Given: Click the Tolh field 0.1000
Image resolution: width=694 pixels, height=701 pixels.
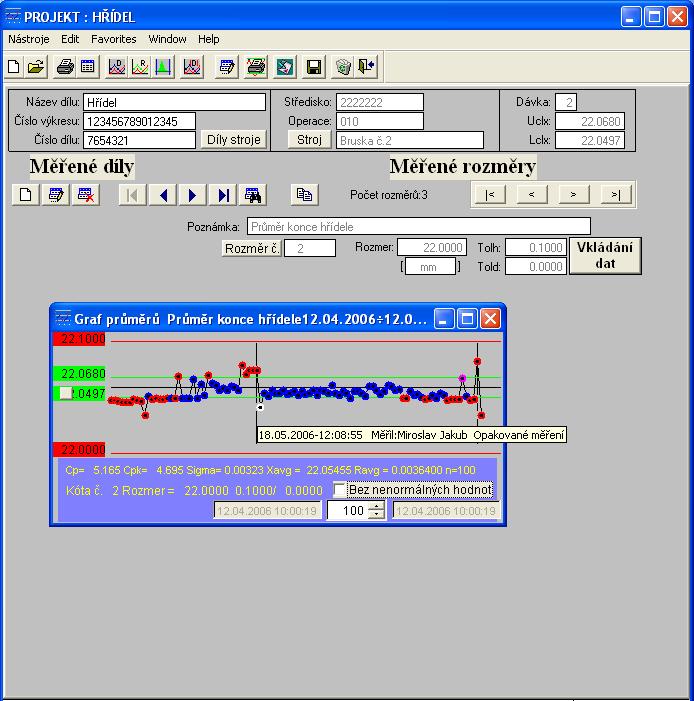Looking at the screenshot, I should (536, 247).
